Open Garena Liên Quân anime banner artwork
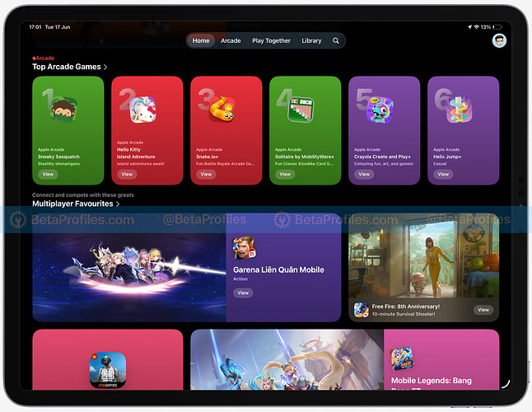 pos(129,268)
